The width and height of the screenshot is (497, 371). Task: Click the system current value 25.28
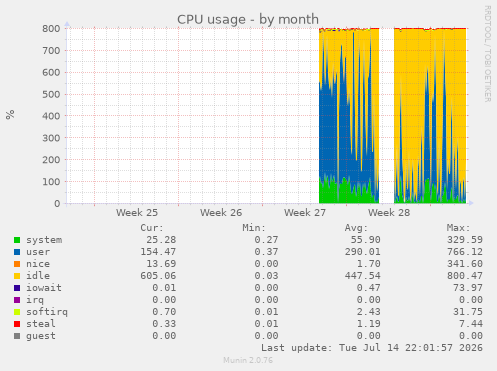pos(161,240)
